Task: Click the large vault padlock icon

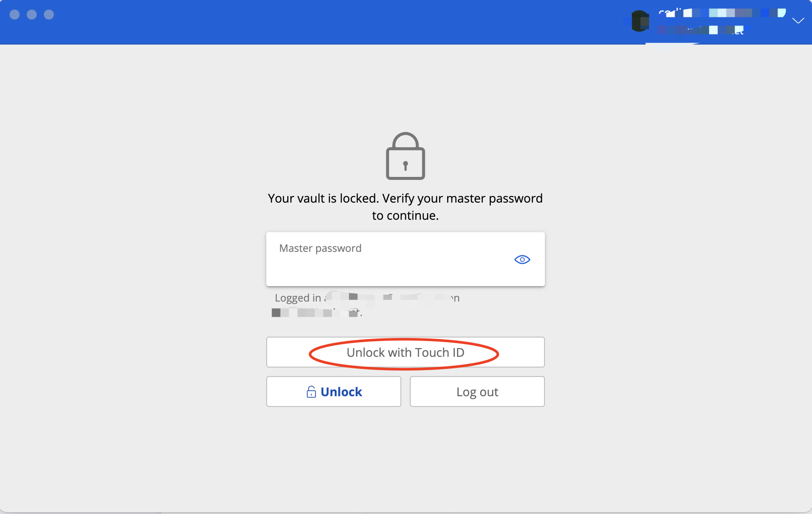Action: (x=405, y=156)
